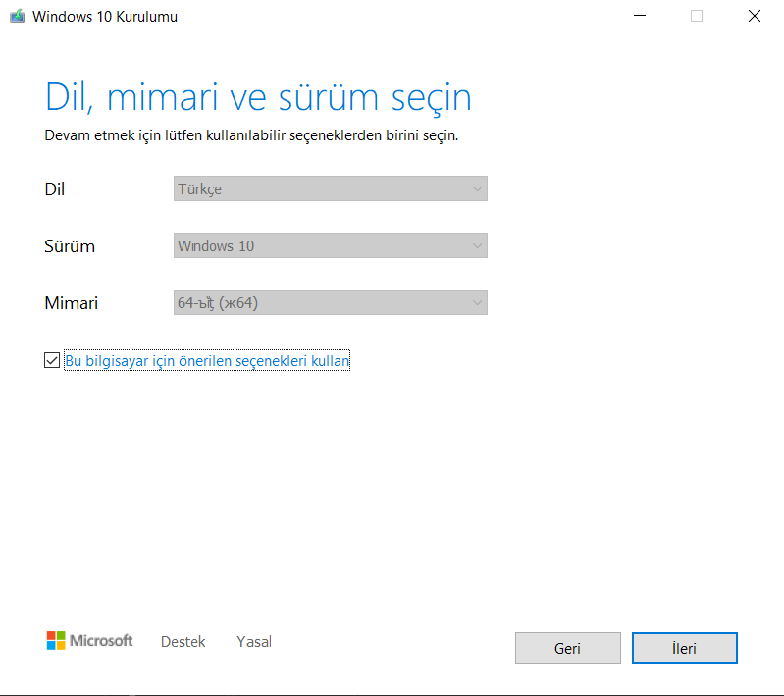Click the 'Dil' label
The height and width of the screenshot is (696, 784).
tap(55, 189)
